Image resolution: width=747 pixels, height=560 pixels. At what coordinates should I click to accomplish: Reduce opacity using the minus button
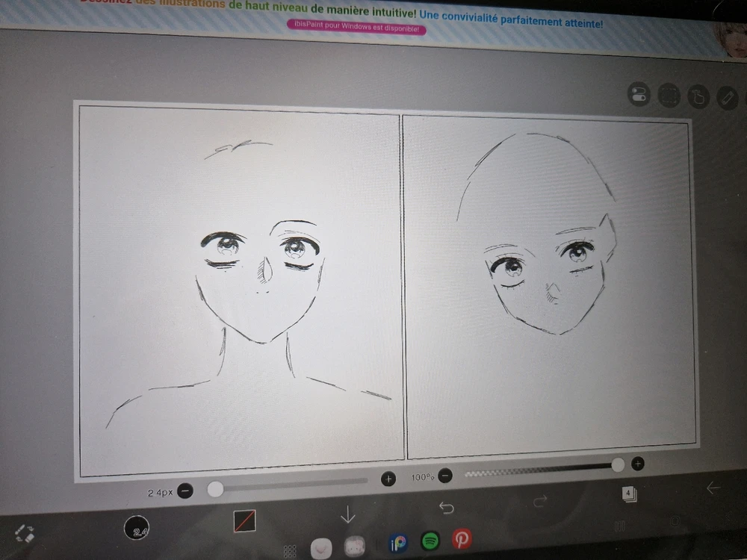point(445,476)
